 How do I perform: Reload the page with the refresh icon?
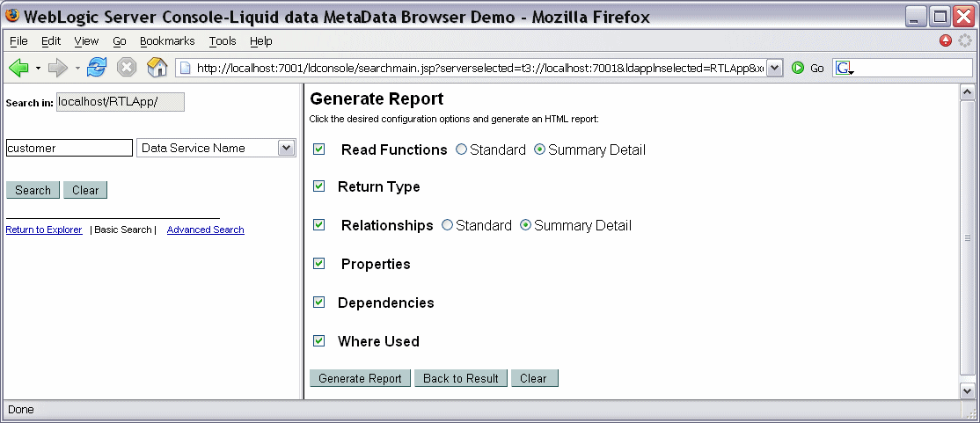[x=96, y=68]
